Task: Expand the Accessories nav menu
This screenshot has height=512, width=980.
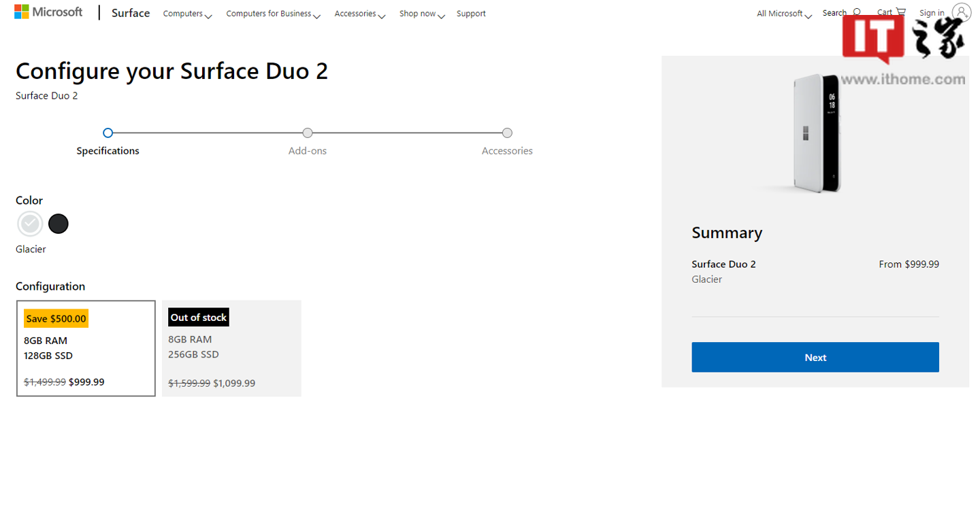Action: [359, 14]
